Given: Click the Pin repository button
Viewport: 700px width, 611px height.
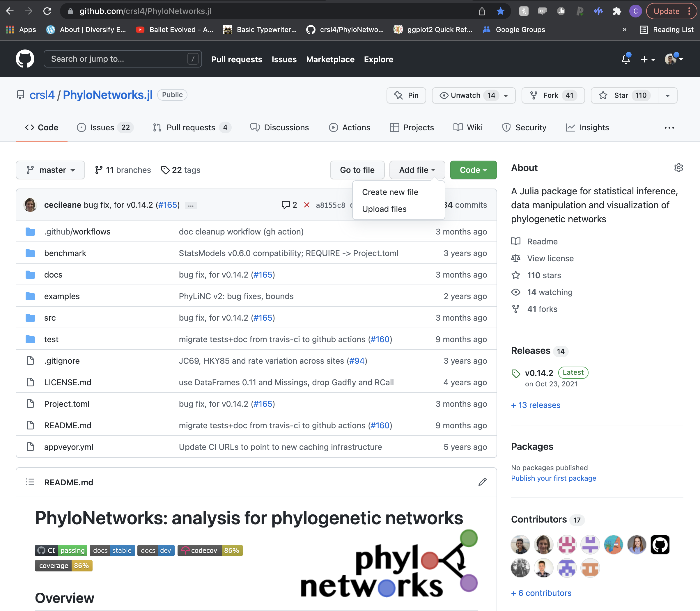Looking at the screenshot, I should (406, 95).
